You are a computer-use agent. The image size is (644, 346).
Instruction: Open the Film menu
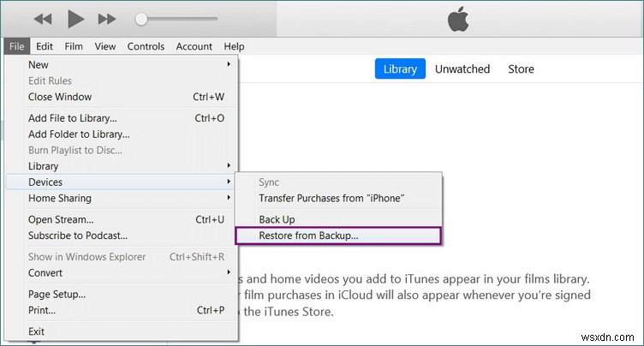pos(74,46)
